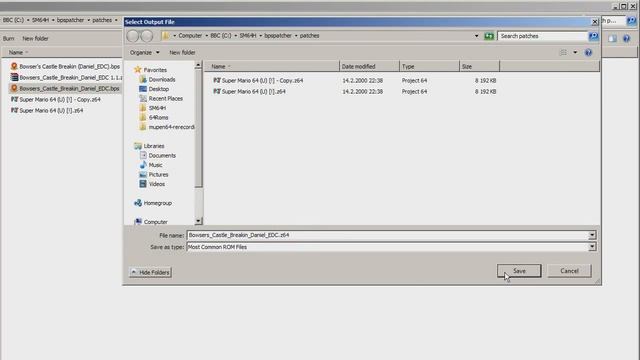The width and height of the screenshot is (640, 360).
Task: Click sidebar scrollbar down arrow
Action: [198, 221]
